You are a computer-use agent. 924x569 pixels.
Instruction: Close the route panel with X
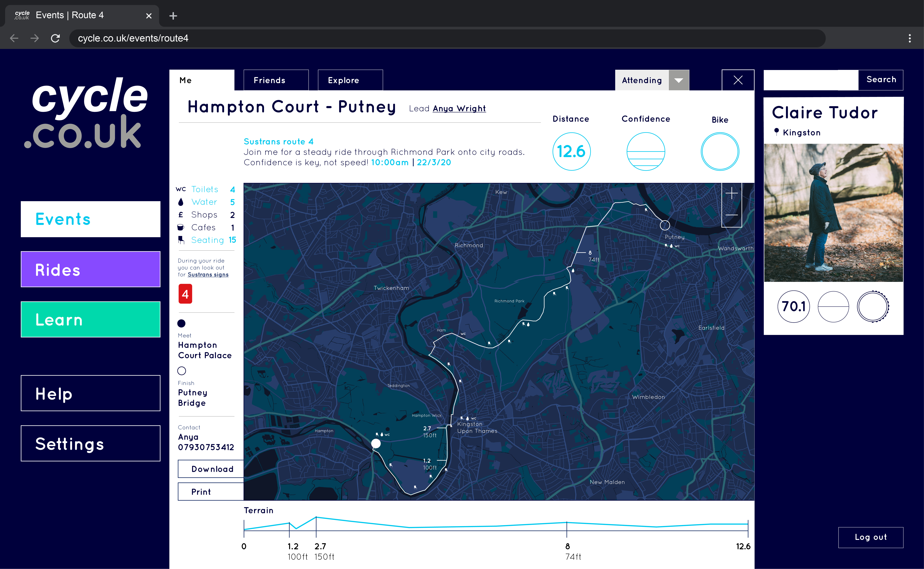click(x=738, y=80)
